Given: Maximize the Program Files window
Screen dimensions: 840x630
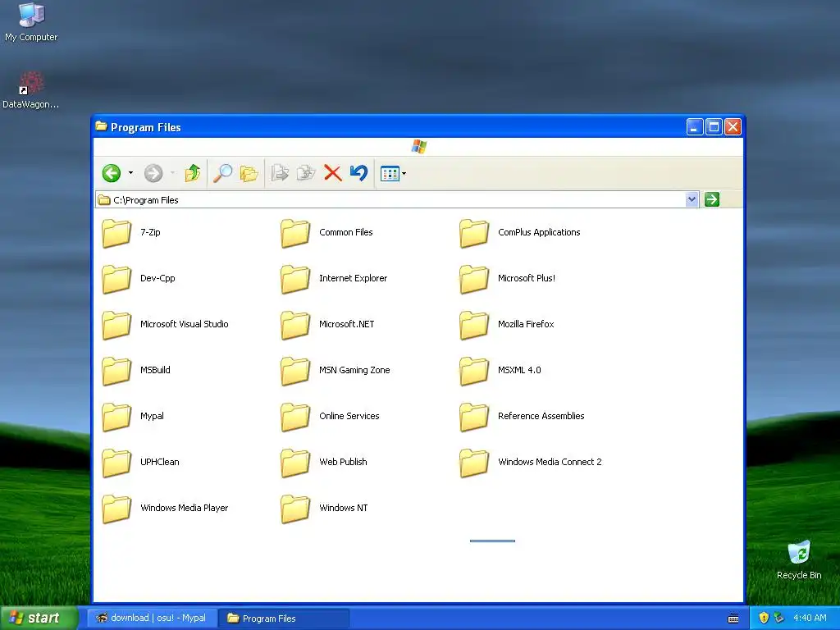Looking at the screenshot, I should [714, 127].
